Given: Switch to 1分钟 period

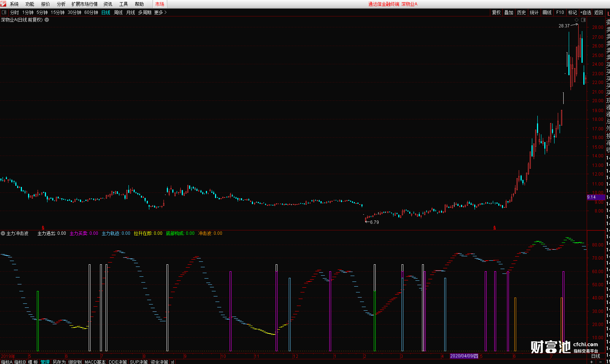Looking at the screenshot, I should click(28, 12).
